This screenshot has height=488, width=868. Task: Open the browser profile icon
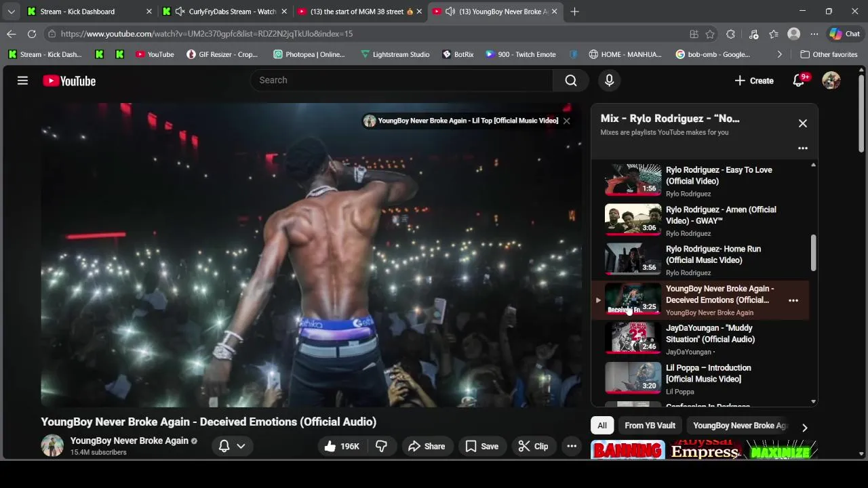[793, 34]
